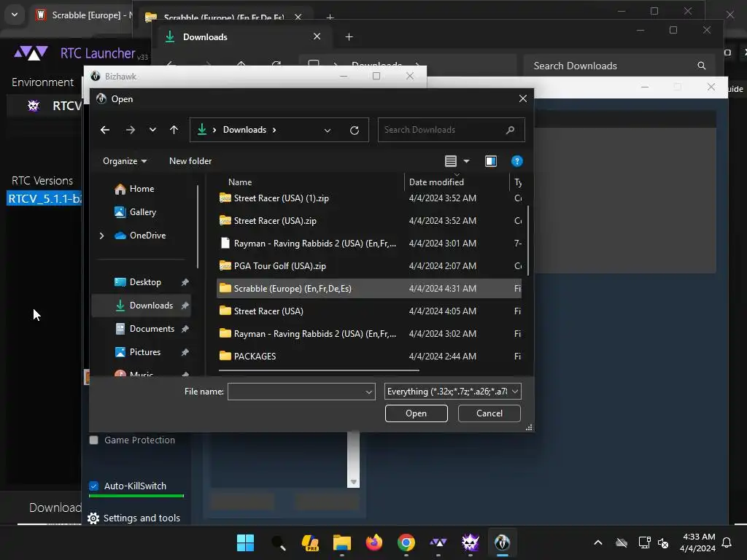
Task: Toggle the preview pane
Action: click(x=491, y=161)
